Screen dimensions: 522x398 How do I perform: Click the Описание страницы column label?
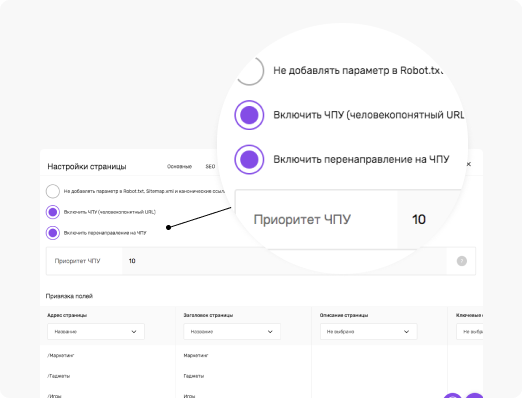344,315
